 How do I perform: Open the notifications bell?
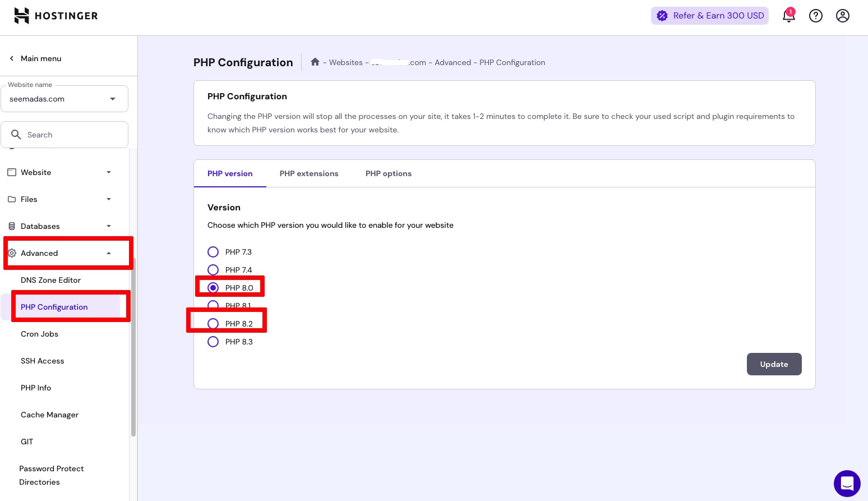pyautogui.click(x=788, y=16)
